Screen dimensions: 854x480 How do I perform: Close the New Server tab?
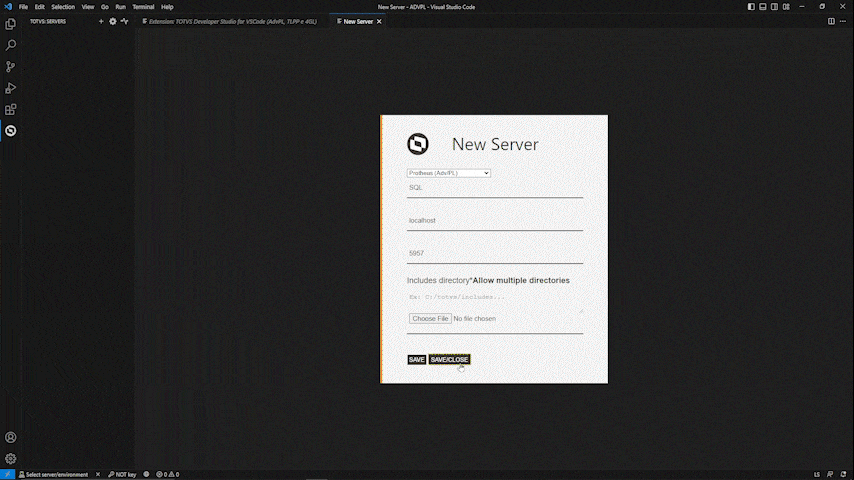click(379, 21)
